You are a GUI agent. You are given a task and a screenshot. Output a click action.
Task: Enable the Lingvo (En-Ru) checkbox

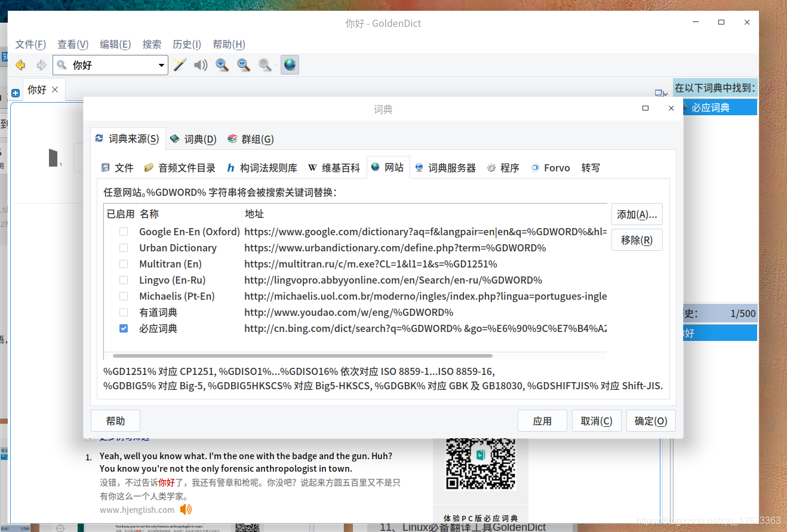[x=124, y=280]
